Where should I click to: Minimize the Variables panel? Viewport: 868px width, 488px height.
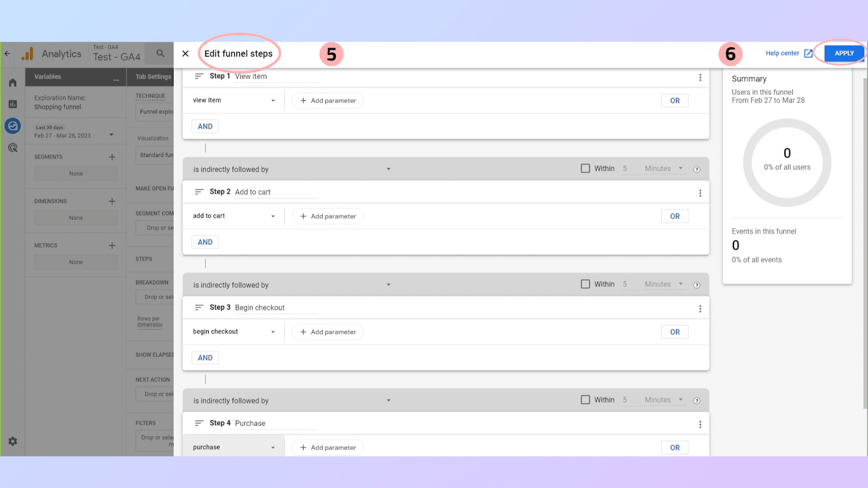pyautogui.click(x=116, y=80)
